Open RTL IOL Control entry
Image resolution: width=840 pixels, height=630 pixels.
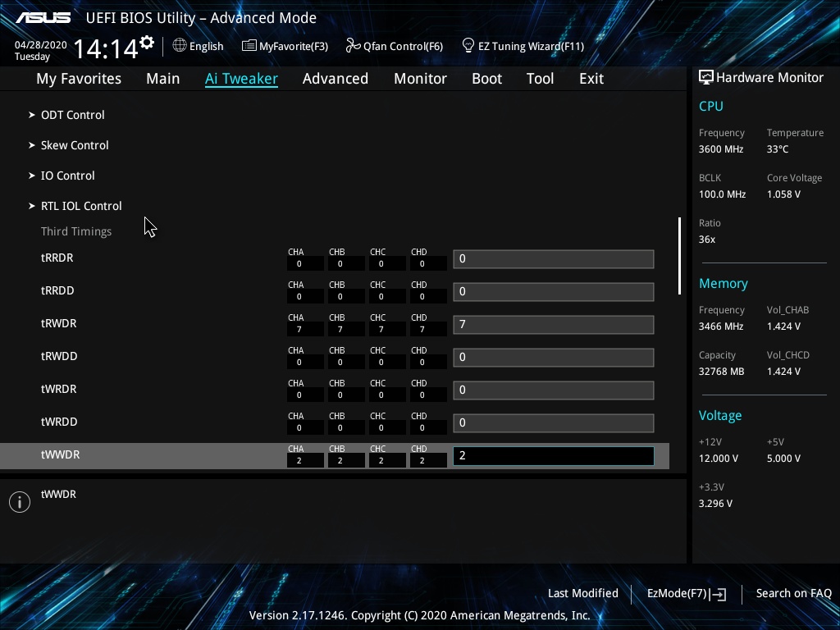(x=81, y=206)
